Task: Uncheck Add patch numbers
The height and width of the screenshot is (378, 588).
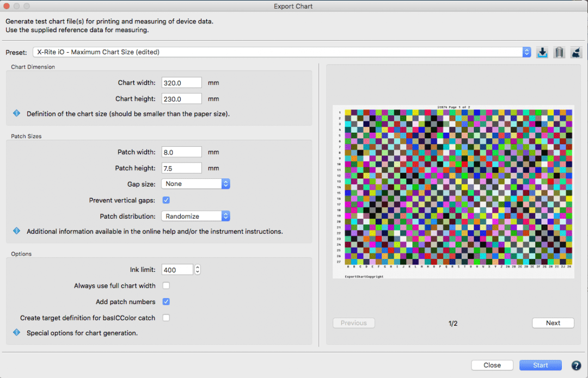Action: pyautogui.click(x=166, y=302)
